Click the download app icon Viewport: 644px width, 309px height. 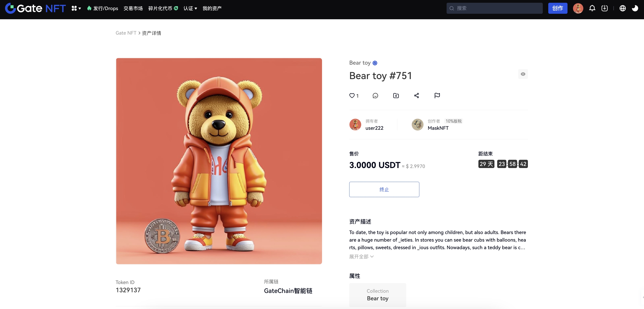tap(604, 8)
